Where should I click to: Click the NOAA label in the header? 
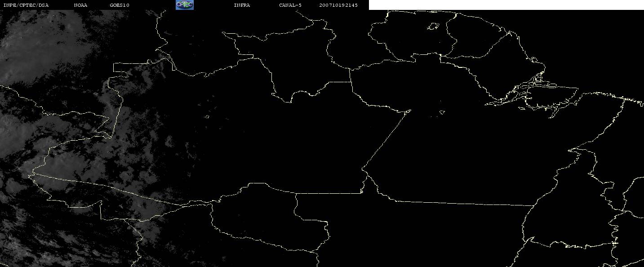click(x=80, y=5)
